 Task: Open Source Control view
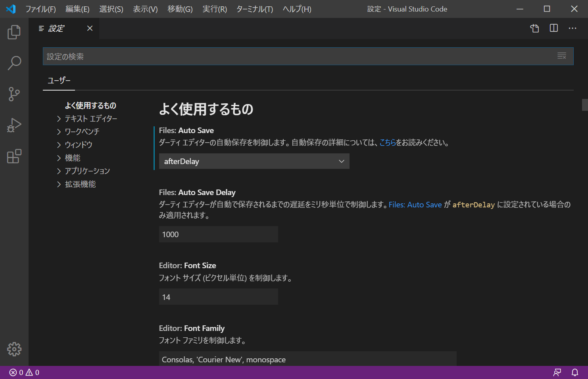(x=14, y=94)
